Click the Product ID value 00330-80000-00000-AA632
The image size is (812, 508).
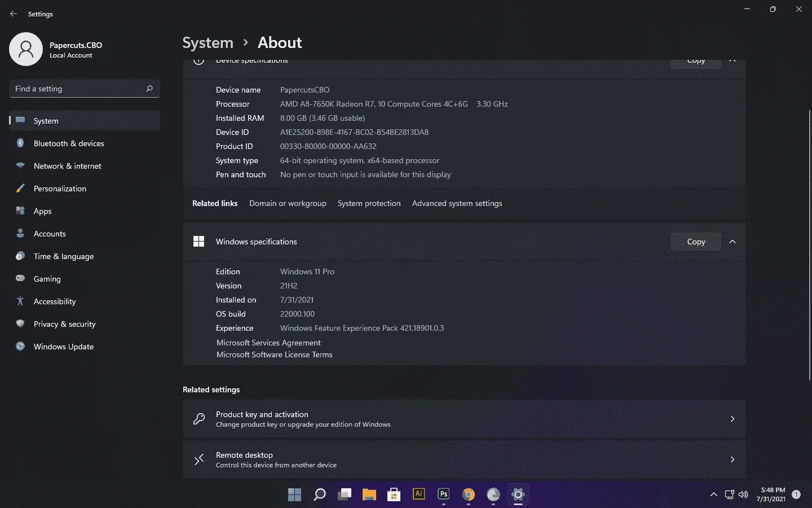click(328, 146)
